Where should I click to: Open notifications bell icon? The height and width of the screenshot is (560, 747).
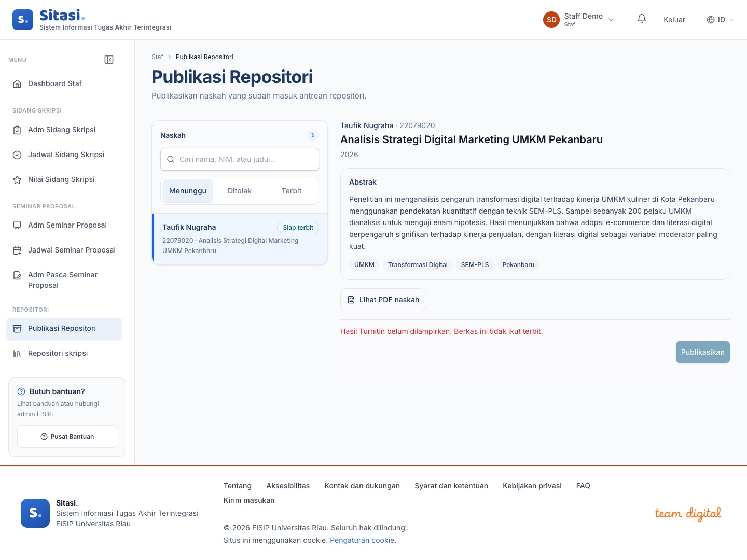pyautogui.click(x=642, y=19)
